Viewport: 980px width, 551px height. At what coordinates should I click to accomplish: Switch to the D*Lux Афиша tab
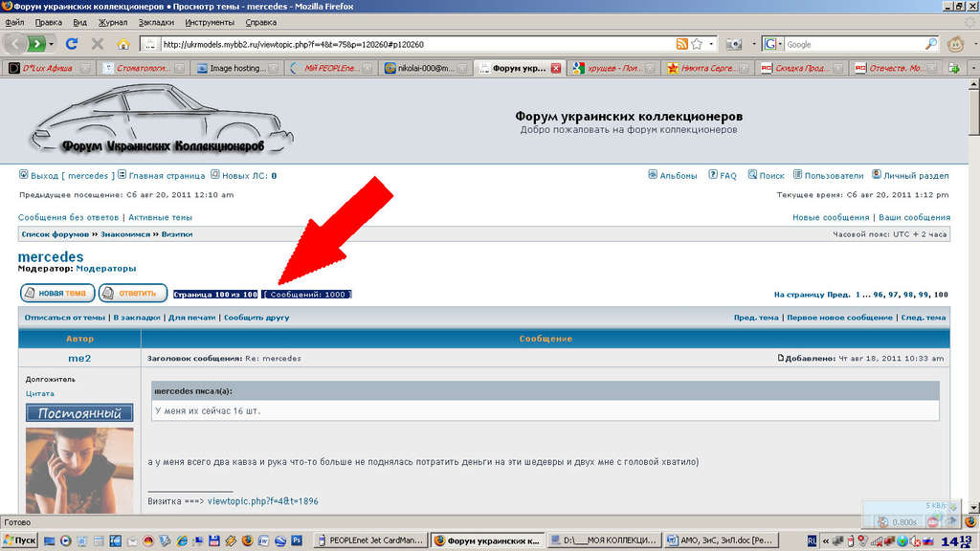[x=49, y=68]
